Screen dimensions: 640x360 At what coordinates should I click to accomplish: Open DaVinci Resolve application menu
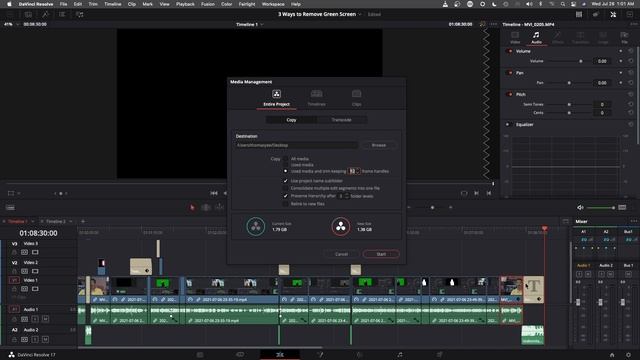tap(36, 4)
